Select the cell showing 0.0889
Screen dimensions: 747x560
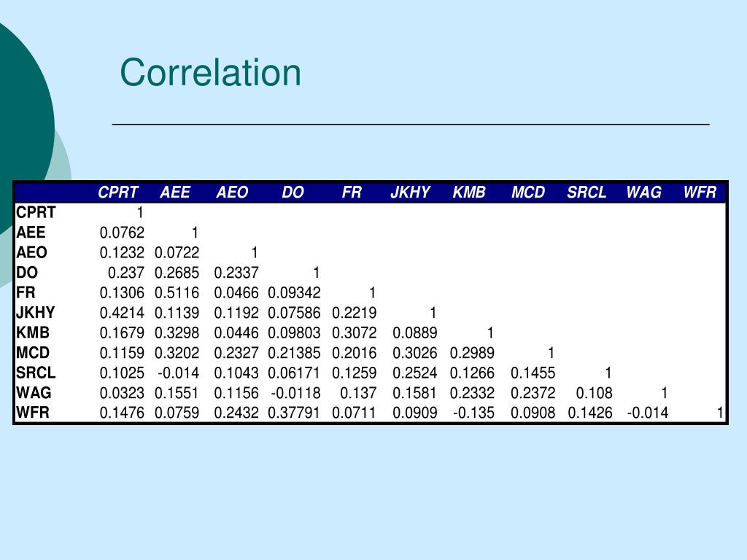pos(415,332)
